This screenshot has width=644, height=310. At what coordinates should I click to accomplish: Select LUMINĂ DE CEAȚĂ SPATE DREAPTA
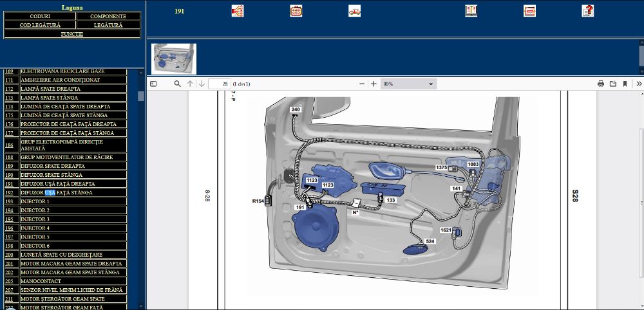point(73,106)
